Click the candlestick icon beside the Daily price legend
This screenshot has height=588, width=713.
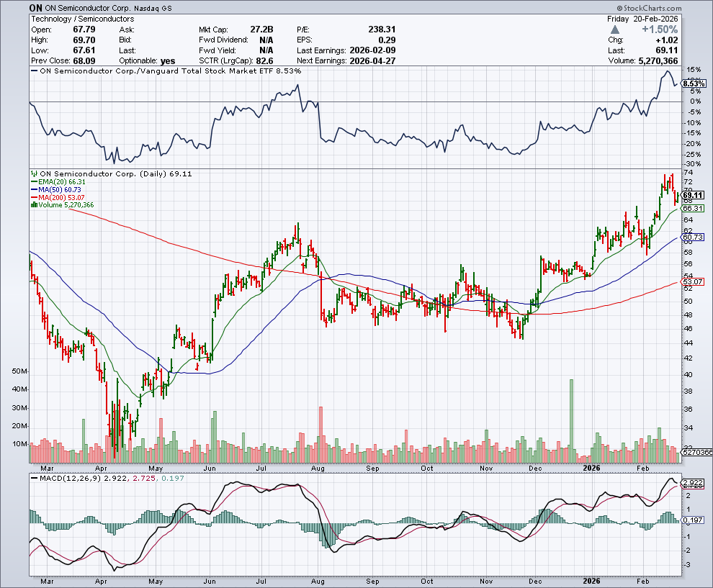(x=34, y=173)
